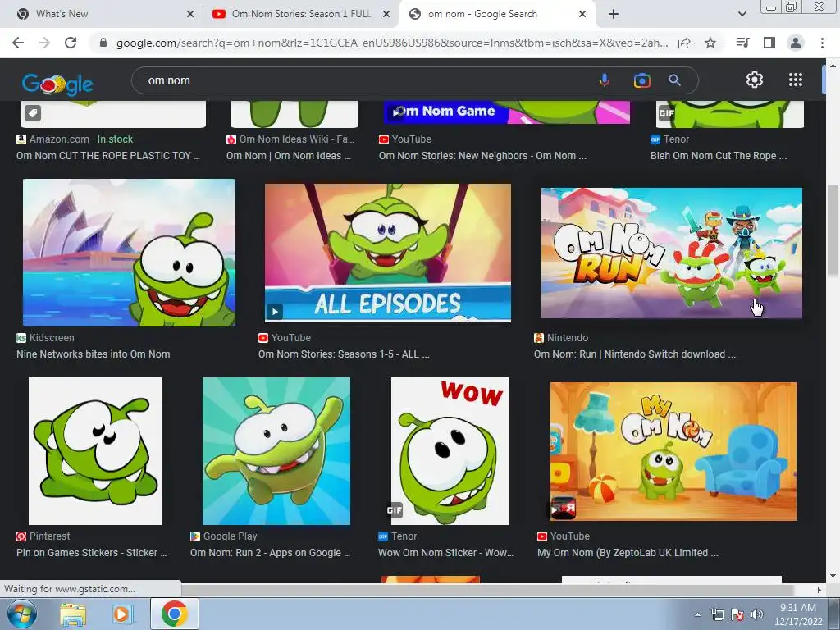This screenshot has height=630, width=840.
Task: Open the My Om Nom YouTube thumbnail
Action: (673, 451)
